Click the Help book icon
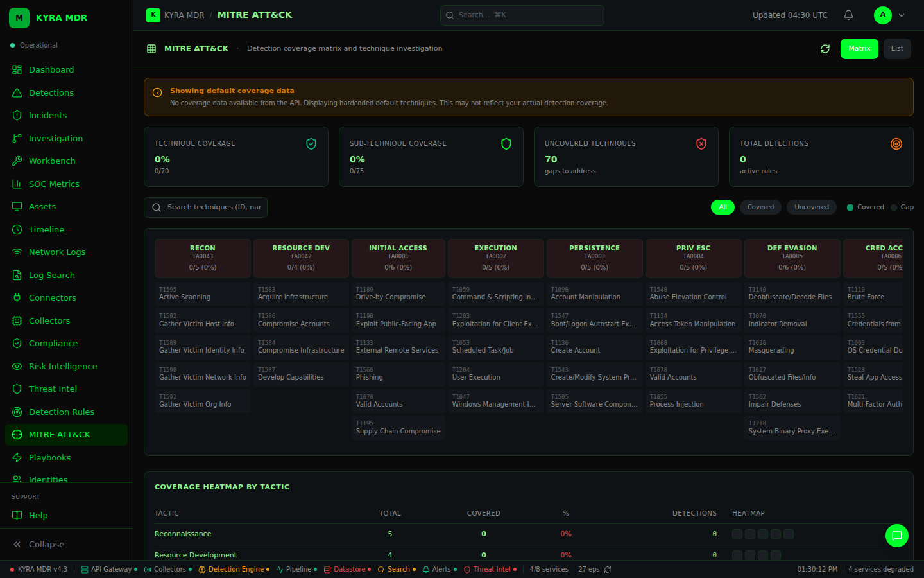 click(17, 516)
